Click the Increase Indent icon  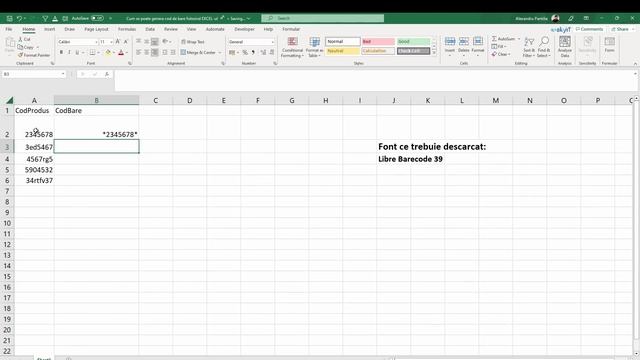(173, 52)
